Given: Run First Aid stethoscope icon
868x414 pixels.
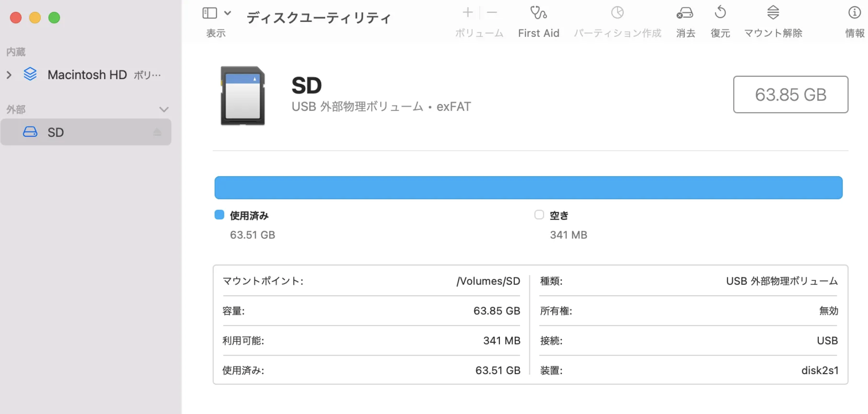Looking at the screenshot, I should tap(539, 12).
